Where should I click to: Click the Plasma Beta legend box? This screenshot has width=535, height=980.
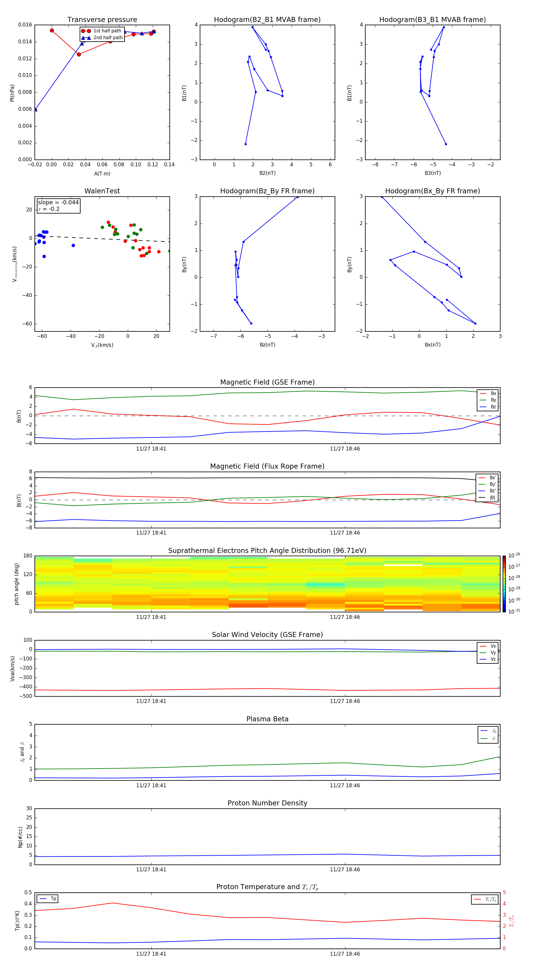488,735
